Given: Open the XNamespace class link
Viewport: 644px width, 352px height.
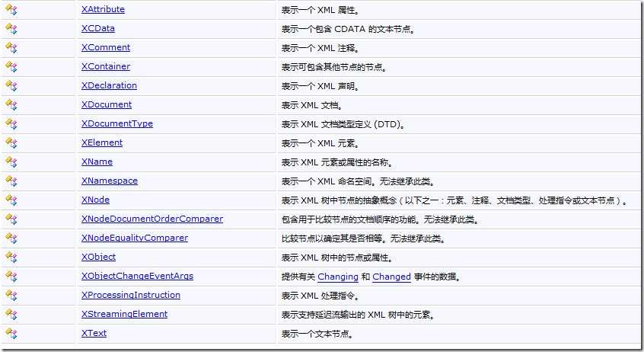Looking at the screenshot, I should tap(110, 181).
